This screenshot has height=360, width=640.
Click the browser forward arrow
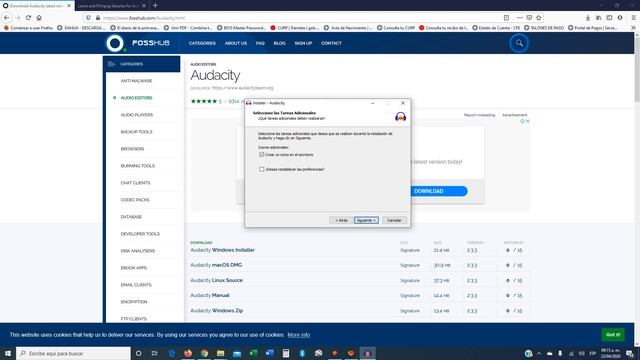pos(18,18)
